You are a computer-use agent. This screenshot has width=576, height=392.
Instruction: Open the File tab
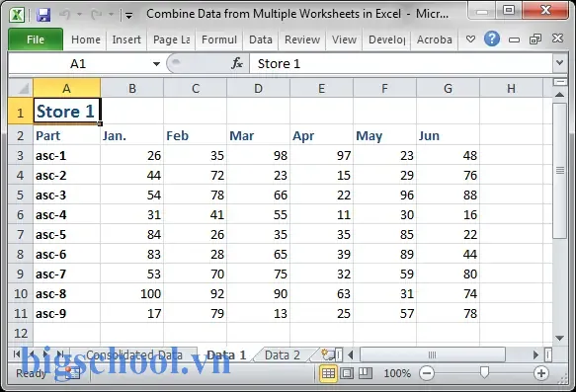coord(36,39)
